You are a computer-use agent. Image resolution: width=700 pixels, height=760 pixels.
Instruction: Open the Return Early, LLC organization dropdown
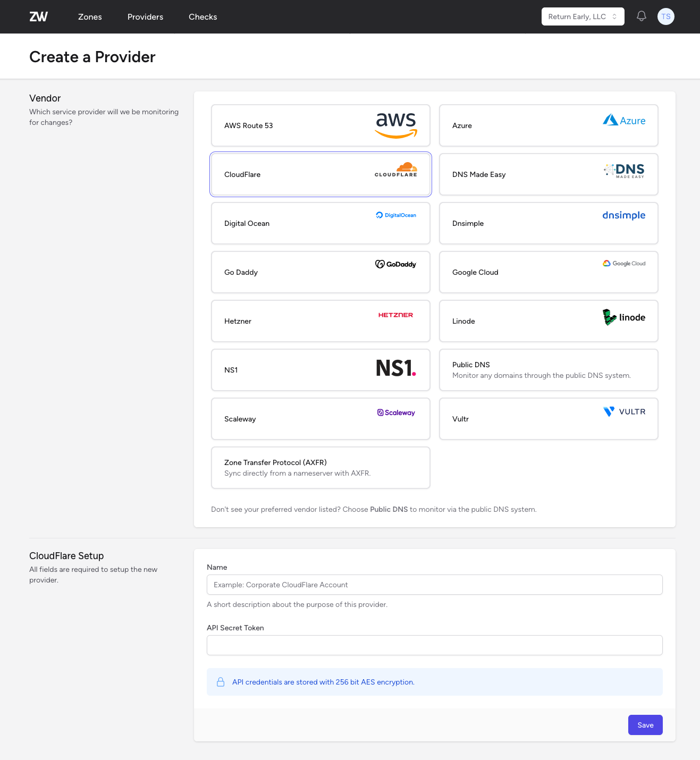click(583, 16)
